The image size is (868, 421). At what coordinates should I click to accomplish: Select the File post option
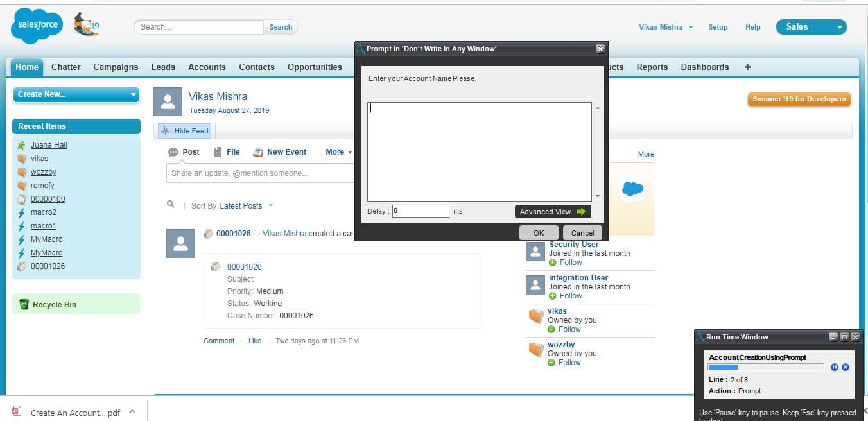[227, 152]
